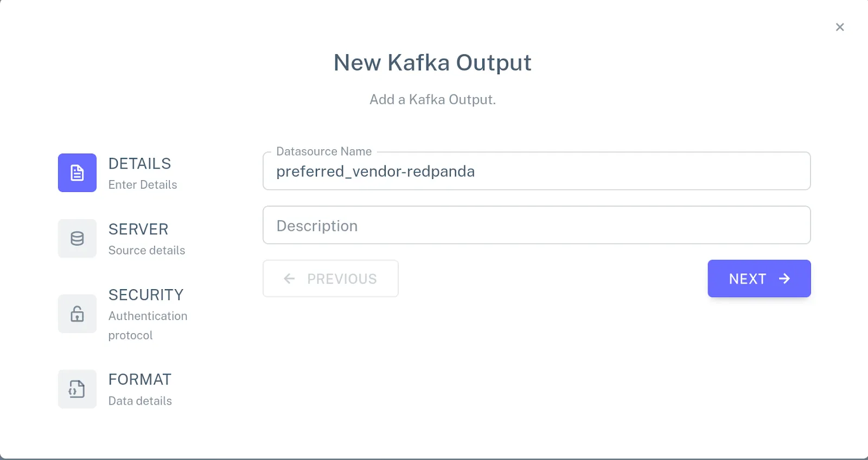Select the text preferred_vendor-redpanda
Image resolution: width=868 pixels, height=460 pixels.
point(375,171)
